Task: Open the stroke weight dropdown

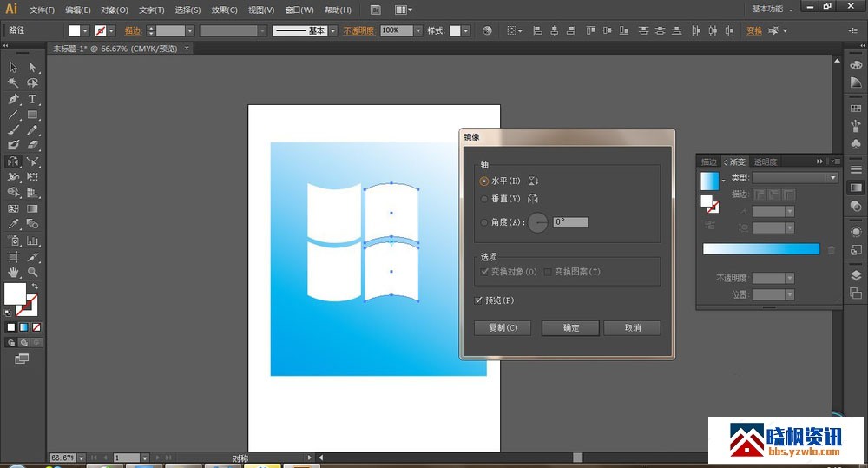Action: click(190, 31)
